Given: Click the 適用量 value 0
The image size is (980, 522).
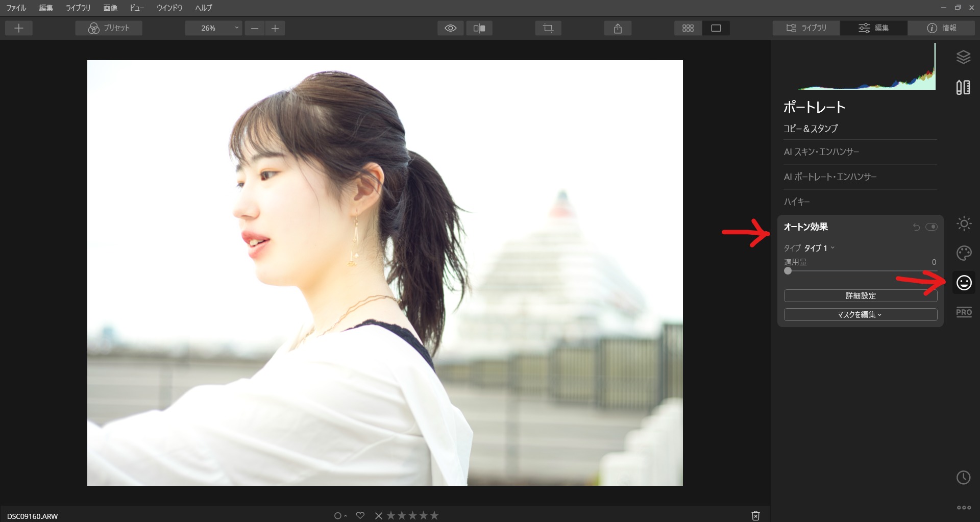Looking at the screenshot, I should point(934,262).
